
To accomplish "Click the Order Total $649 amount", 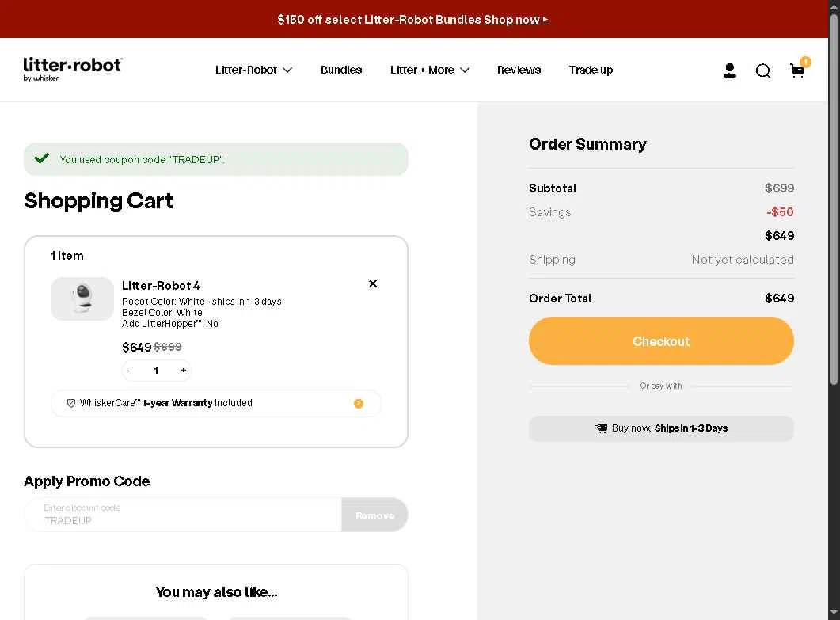I will (x=779, y=299).
